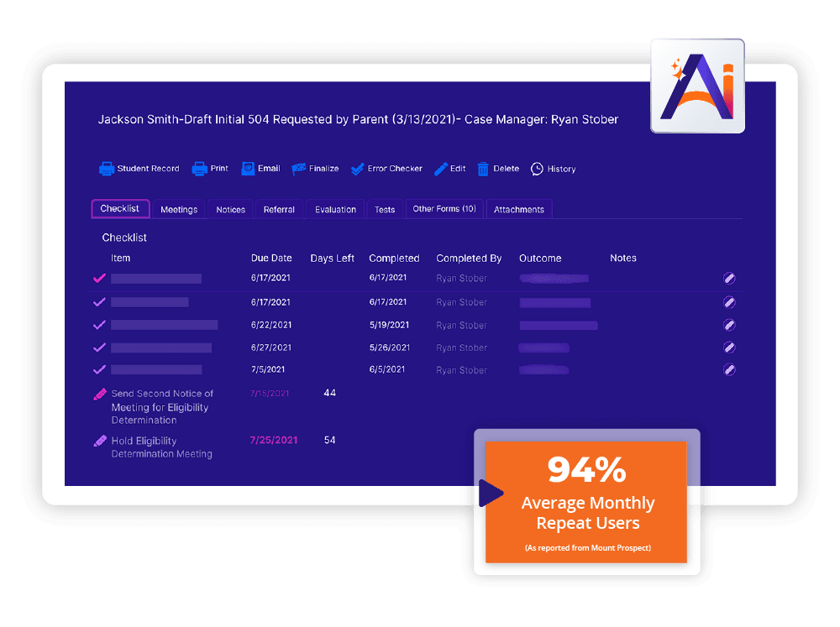Open the Attachments tab
Viewport: 840px width, 627px height.
[x=519, y=208]
